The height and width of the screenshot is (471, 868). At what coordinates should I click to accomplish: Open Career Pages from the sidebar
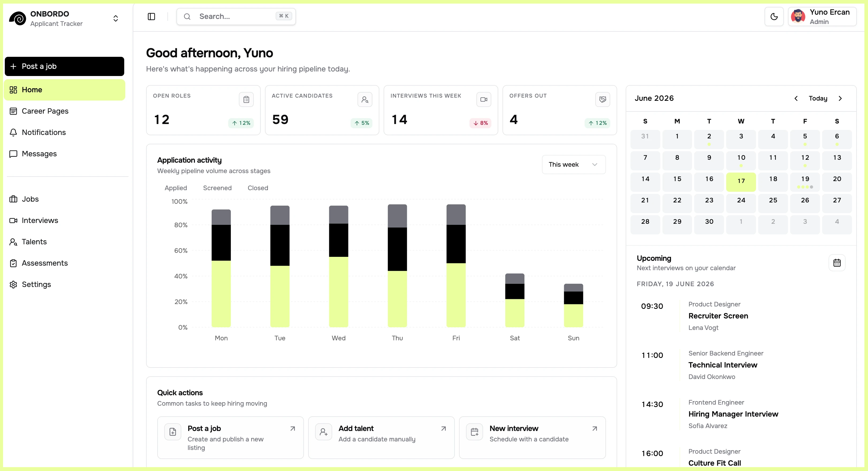coord(64,111)
